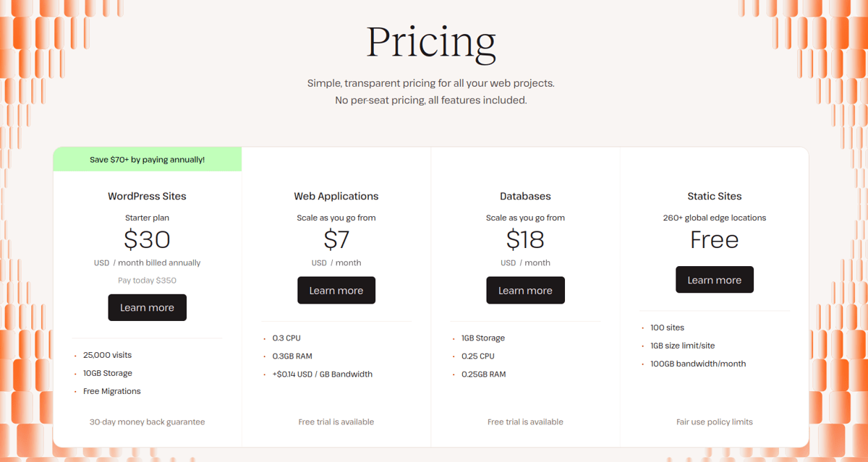Image resolution: width=868 pixels, height=462 pixels.
Task: Click the $7 Web Applications price
Action: click(x=336, y=239)
